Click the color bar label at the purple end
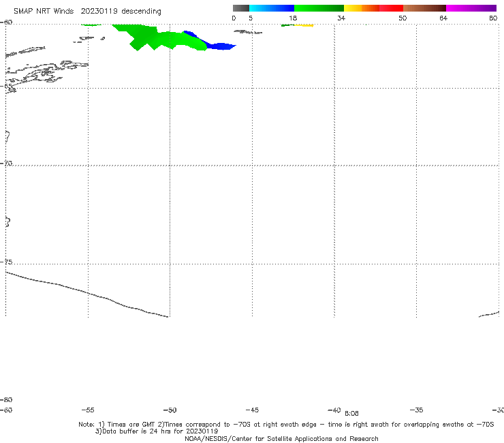This screenshot has height=443, width=504. click(x=493, y=18)
